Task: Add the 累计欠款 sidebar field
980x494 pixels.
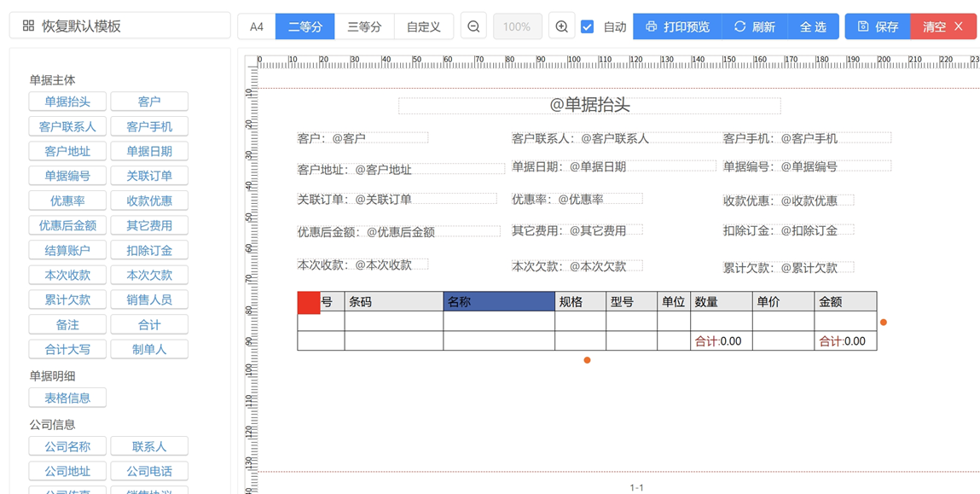Action: (67, 299)
